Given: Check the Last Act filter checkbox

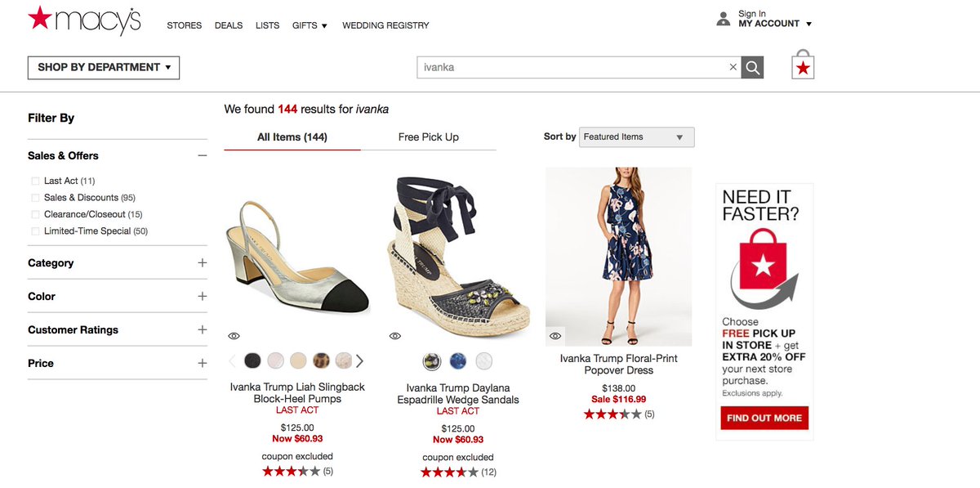Looking at the screenshot, I should (35, 181).
